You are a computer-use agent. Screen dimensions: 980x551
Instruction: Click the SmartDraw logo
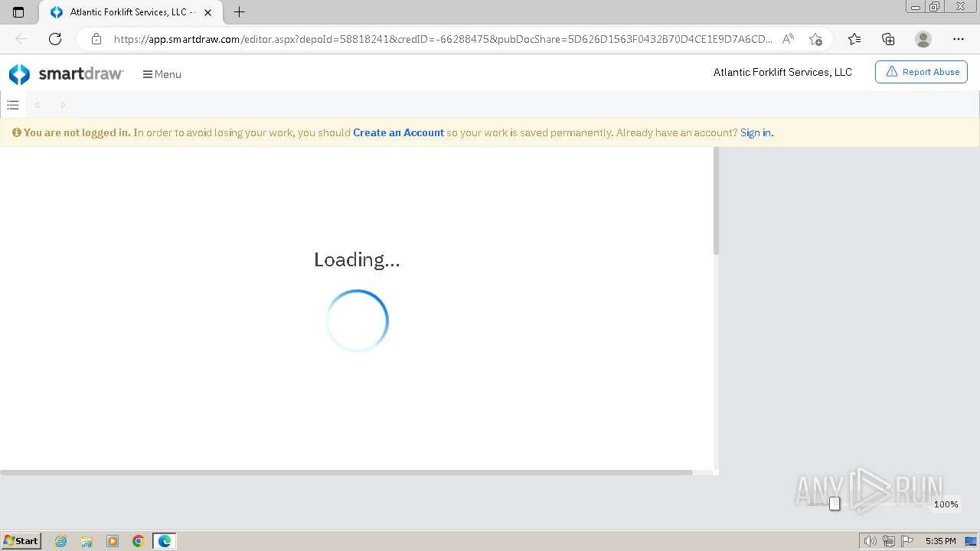66,74
